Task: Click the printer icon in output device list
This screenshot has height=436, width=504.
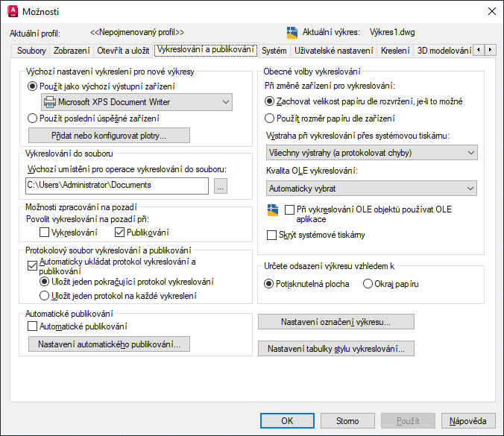Action: click(x=49, y=102)
